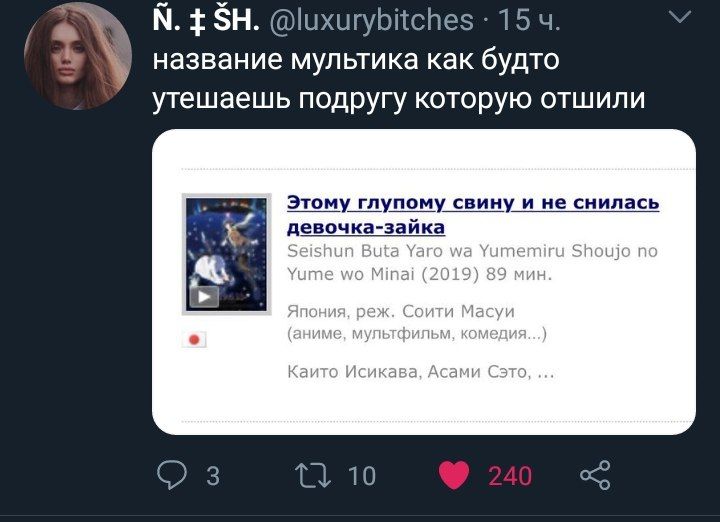The image size is (720, 522).
Task: Select the Japan flag icon
Action: pos(194,339)
